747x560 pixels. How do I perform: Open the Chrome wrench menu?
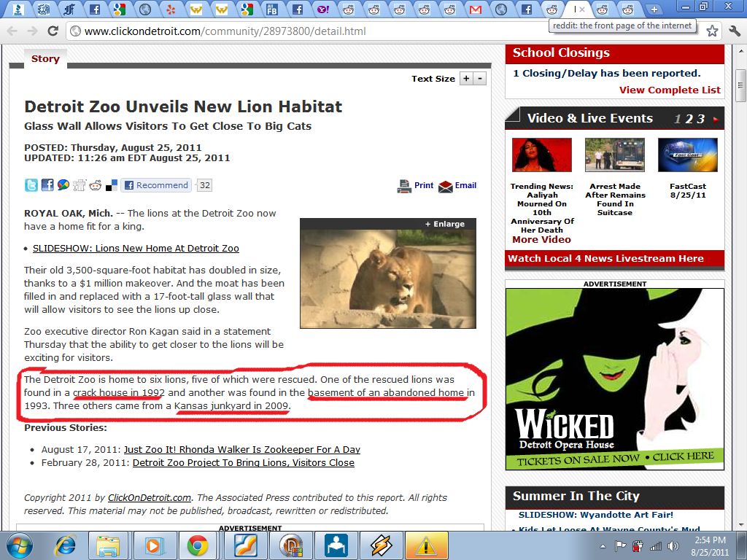[x=734, y=31]
